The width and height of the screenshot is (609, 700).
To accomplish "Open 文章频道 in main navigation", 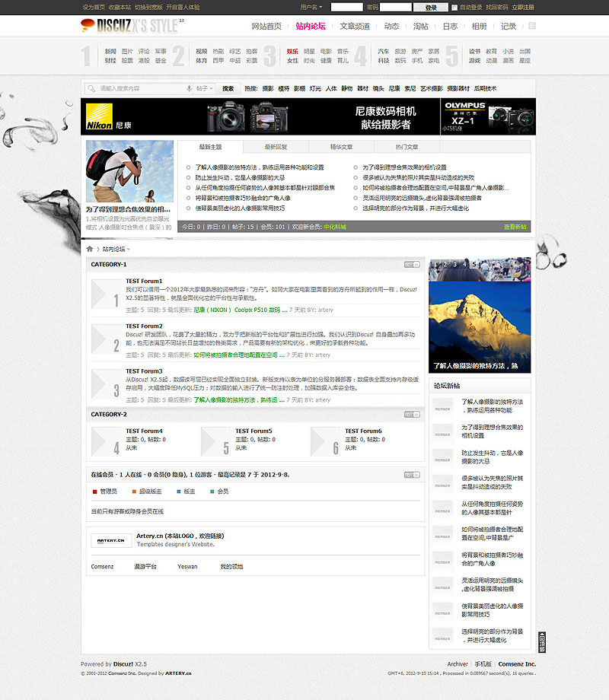I will pyautogui.click(x=355, y=27).
